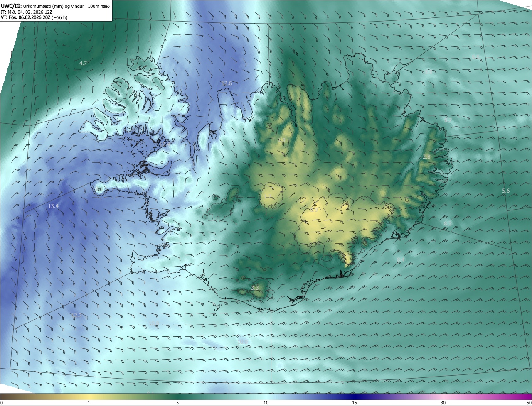Click the 12.3 value label
Viewport: 532px width, 406px height.
(76, 315)
